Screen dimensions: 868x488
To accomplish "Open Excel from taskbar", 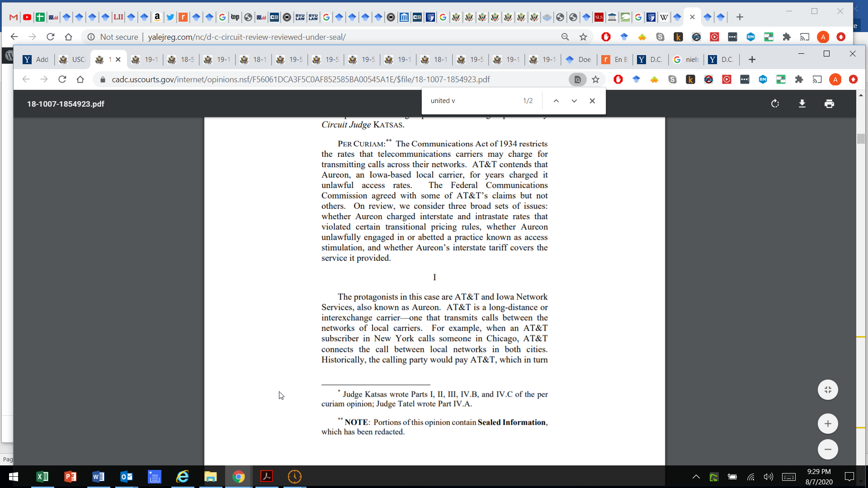I will [x=42, y=477].
